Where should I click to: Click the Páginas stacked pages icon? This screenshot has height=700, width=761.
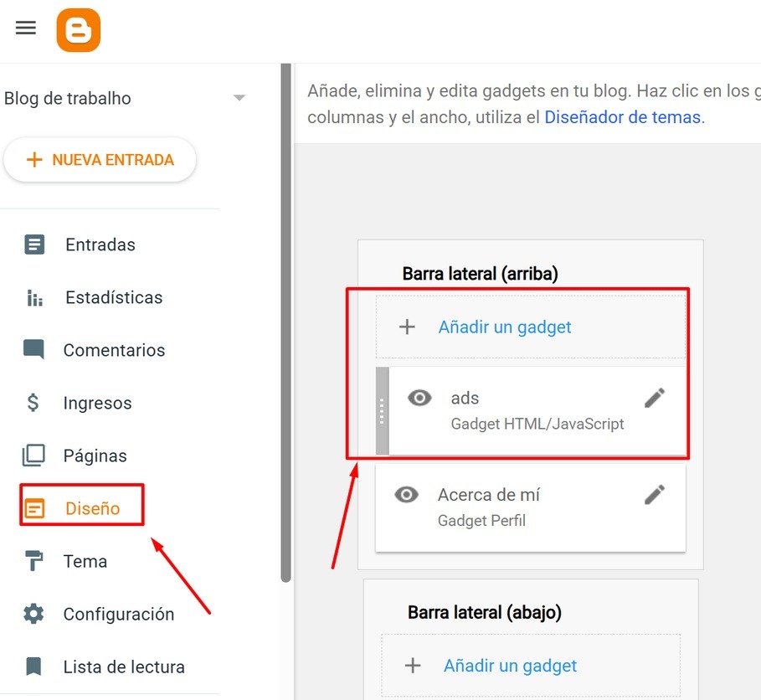tap(33, 456)
